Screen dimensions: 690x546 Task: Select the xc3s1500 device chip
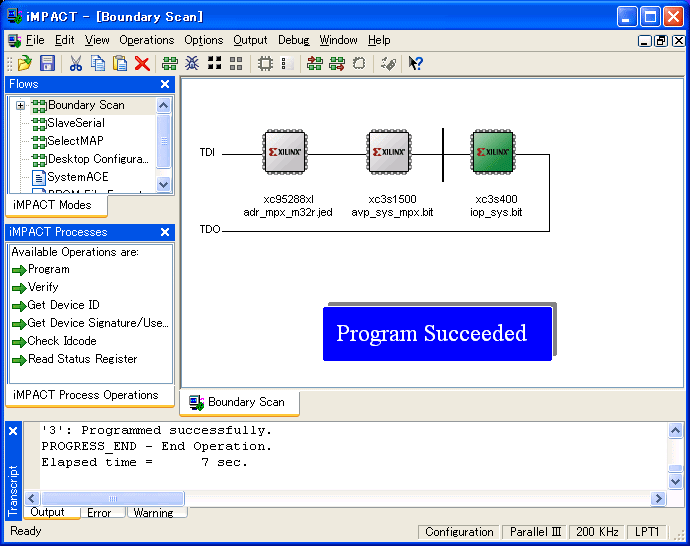(x=388, y=153)
